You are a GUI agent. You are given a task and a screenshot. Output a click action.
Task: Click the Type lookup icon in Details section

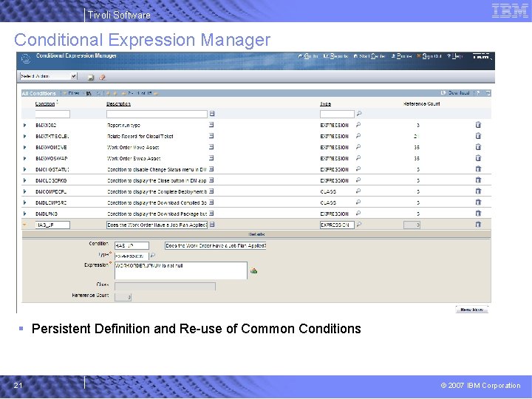click(x=153, y=255)
